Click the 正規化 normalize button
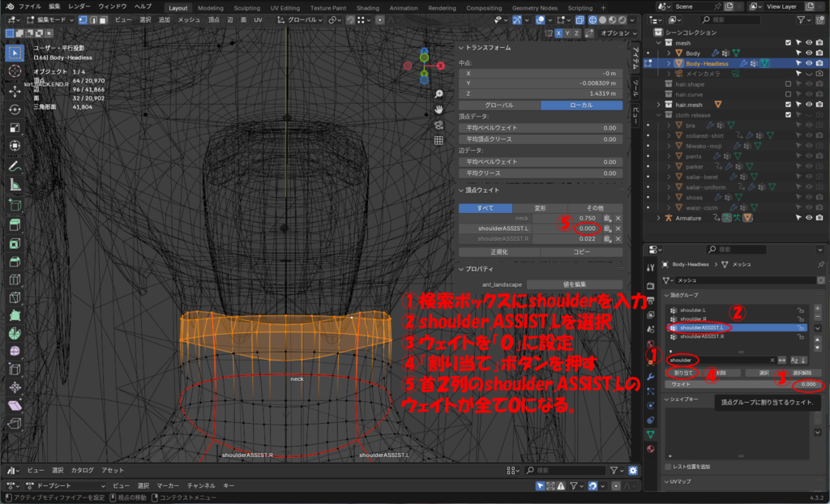The height and width of the screenshot is (504, 830). tap(498, 252)
